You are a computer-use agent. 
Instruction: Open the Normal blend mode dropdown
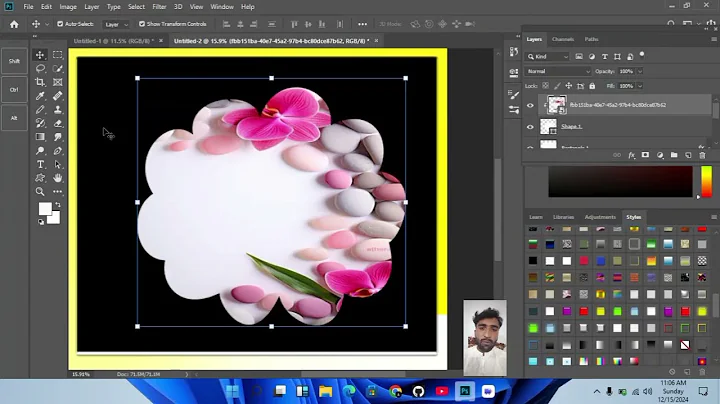[x=558, y=71]
